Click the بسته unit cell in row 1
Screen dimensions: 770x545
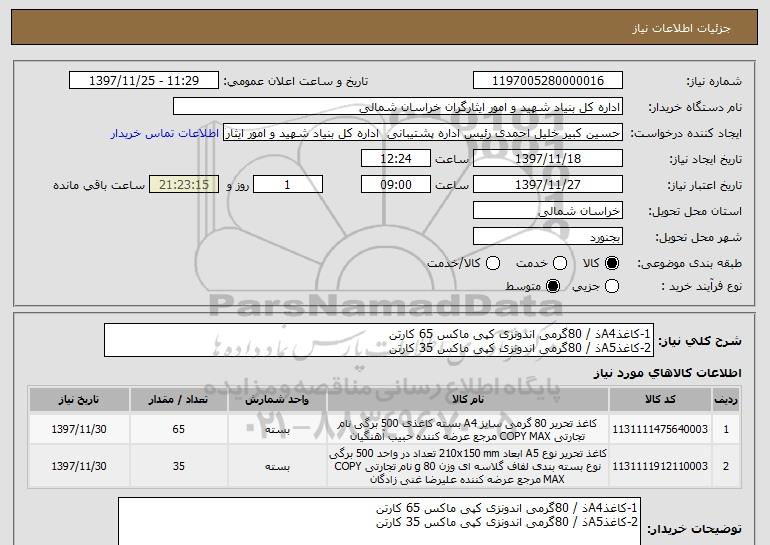[x=277, y=429]
